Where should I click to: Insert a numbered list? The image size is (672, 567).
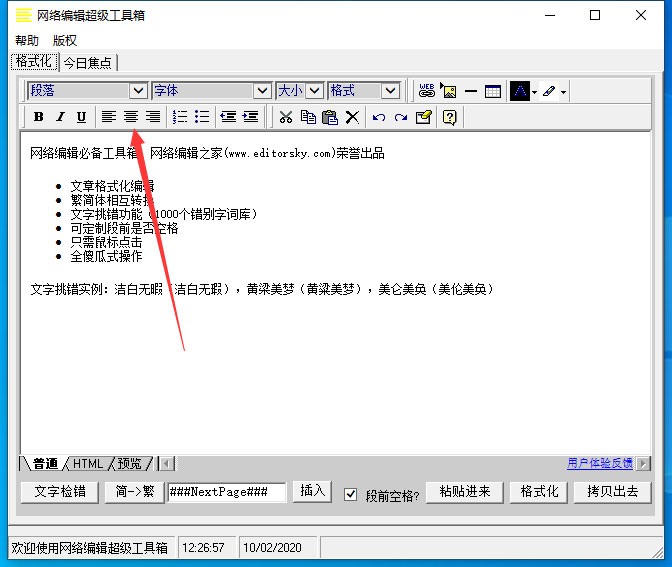pyautogui.click(x=180, y=117)
